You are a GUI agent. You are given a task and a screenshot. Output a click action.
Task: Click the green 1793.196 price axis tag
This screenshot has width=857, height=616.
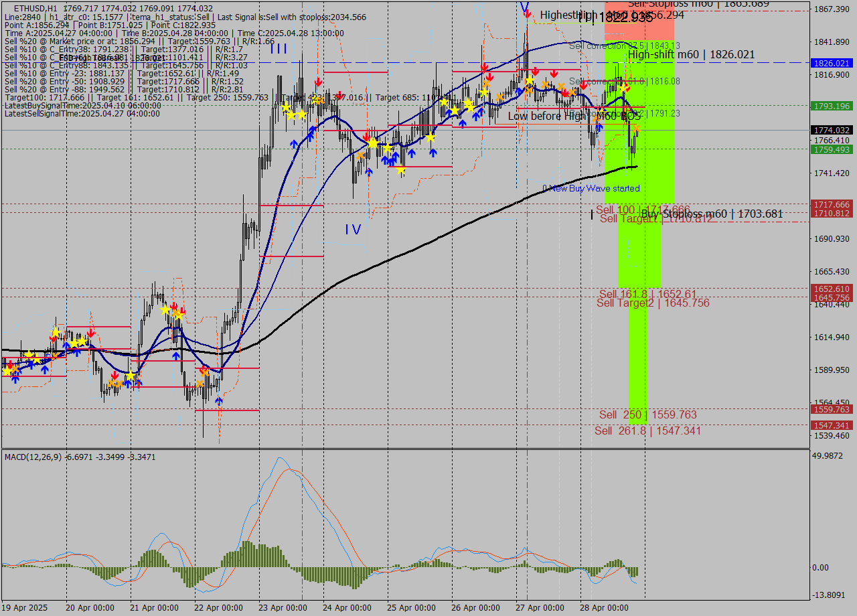[830, 106]
